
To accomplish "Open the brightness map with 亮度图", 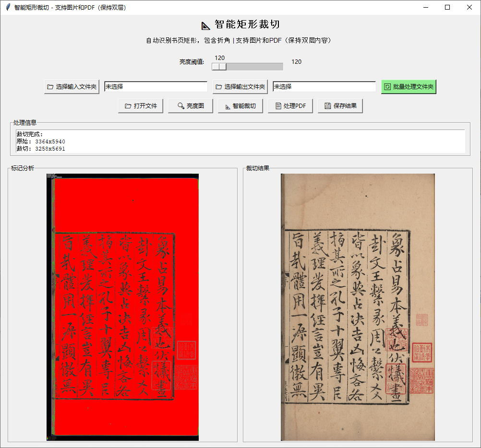I will coord(191,106).
